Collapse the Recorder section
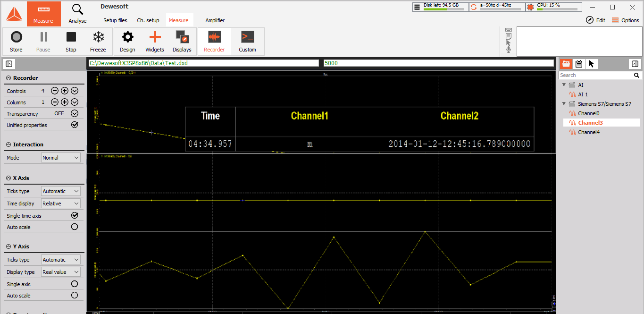This screenshot has width=644, height=314. click(9, 78)
